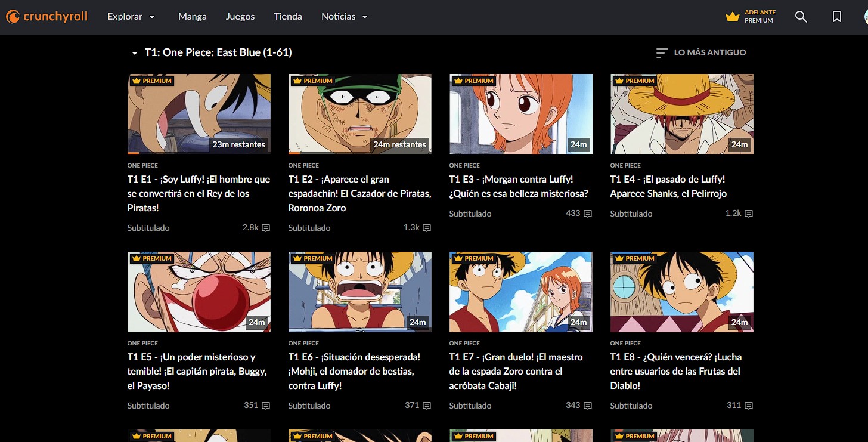Open comments icon for T1 E1 (2.8k)
Screen dimensions: 868x442
[266, 228]
